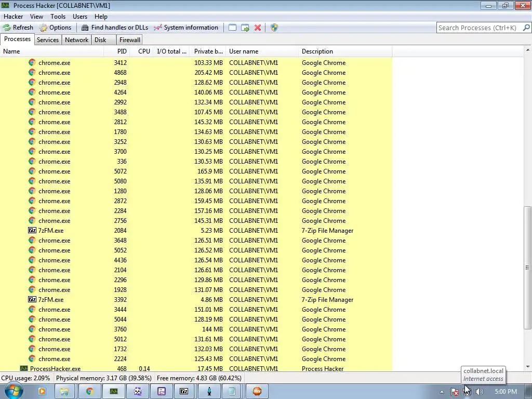Open the Hacker menu
The width and height of the screenshot is (532, 399).
click(x=13, y=16)
